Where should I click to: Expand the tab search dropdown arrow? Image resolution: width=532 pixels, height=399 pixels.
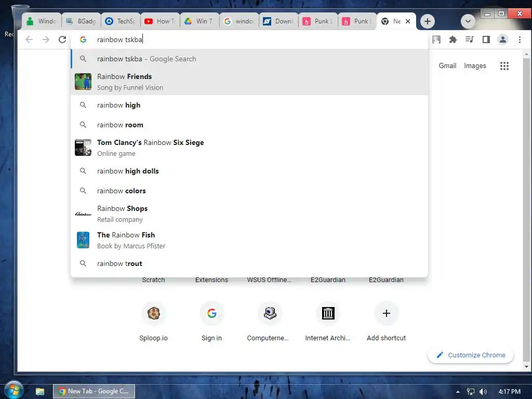[x=468, y=21]
